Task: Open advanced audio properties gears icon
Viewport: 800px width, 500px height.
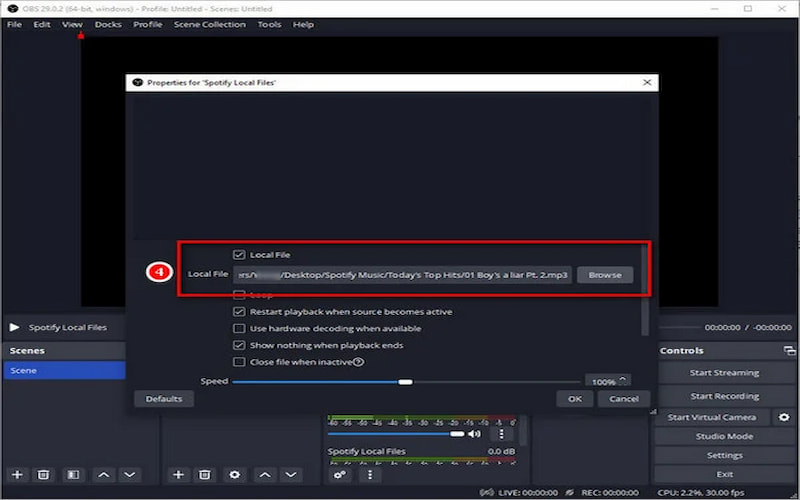Action: [339, 475]
